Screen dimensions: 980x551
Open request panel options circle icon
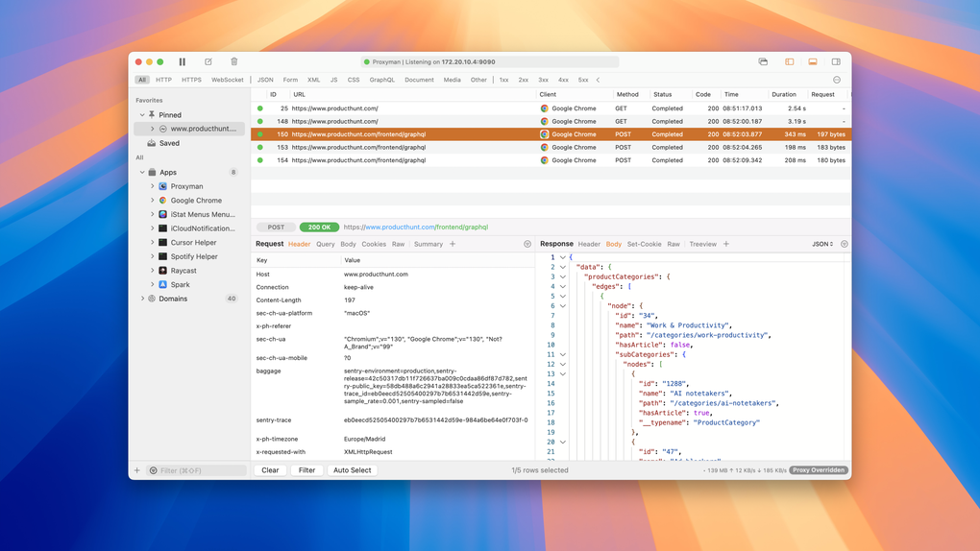(527, 244)
